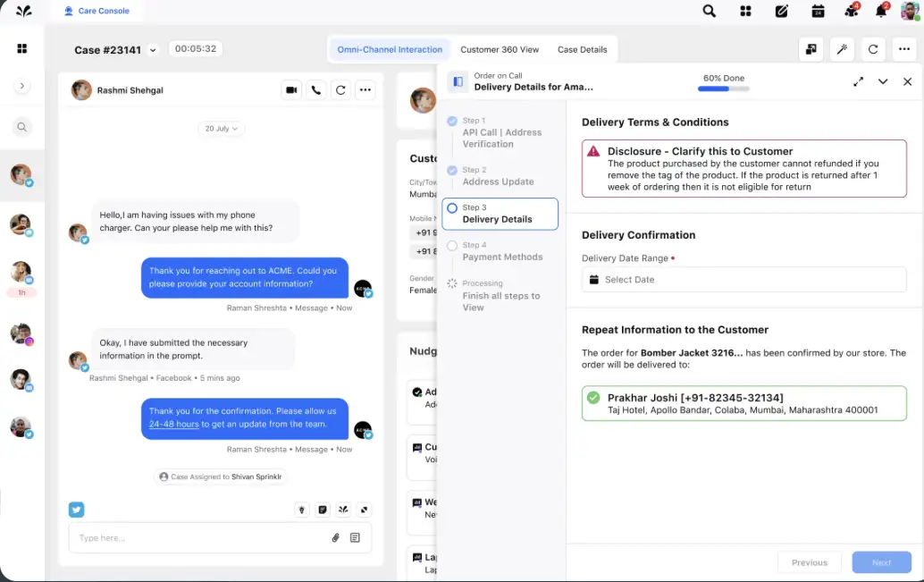
Task: Expand the Order on Call panel fullscreen
Action: coord(859,82)
